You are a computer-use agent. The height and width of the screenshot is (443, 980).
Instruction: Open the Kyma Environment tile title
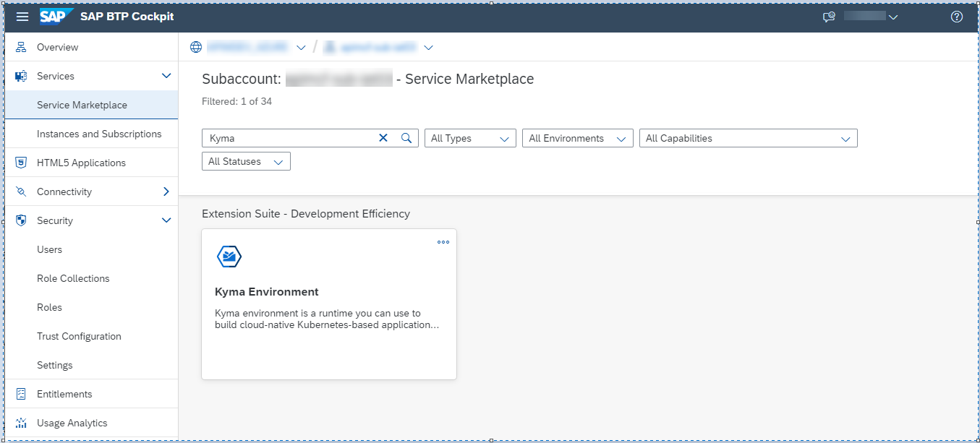pyautogui.click(x=267, y=292)
